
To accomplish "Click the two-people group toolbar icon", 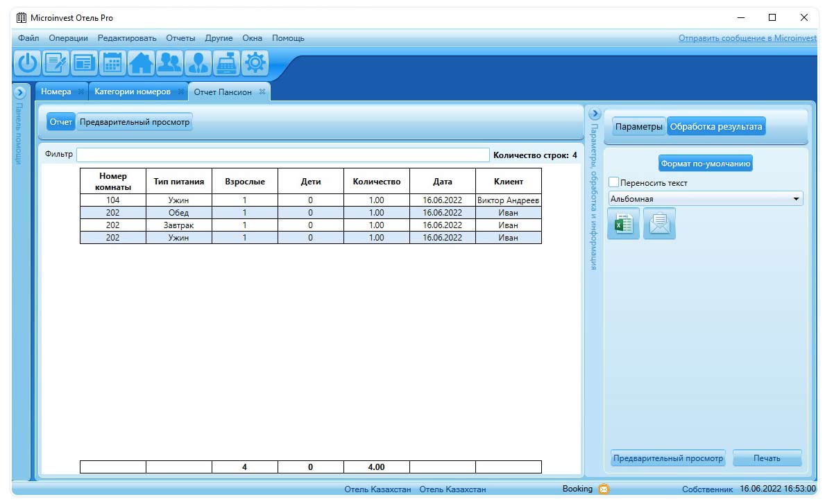I will 170,63.
